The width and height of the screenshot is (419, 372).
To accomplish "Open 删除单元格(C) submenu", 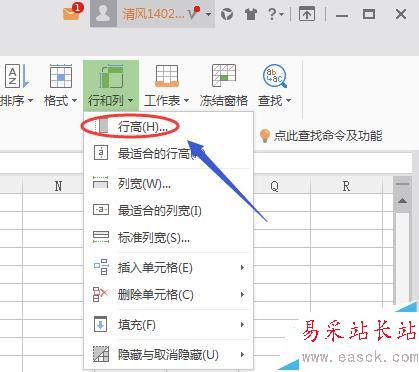I will pos(168,295).
